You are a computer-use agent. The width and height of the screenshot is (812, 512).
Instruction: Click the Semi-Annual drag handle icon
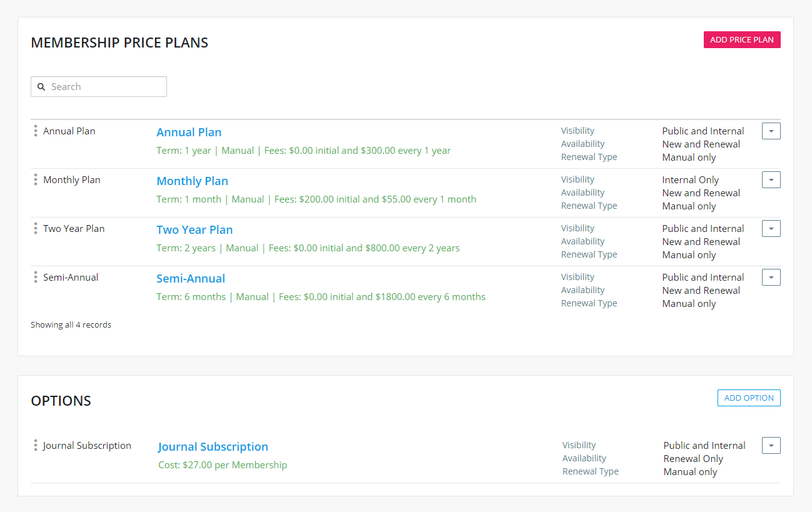36,277
